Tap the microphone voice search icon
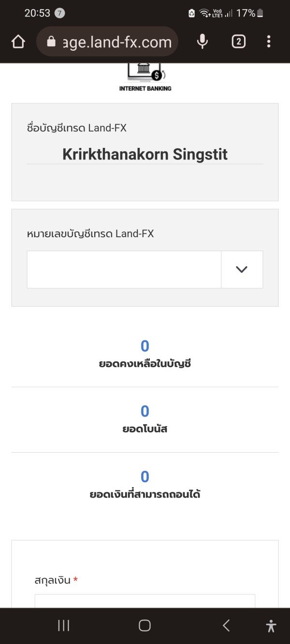Viewport: 290px width, 644px height. (x=203, y=42)
